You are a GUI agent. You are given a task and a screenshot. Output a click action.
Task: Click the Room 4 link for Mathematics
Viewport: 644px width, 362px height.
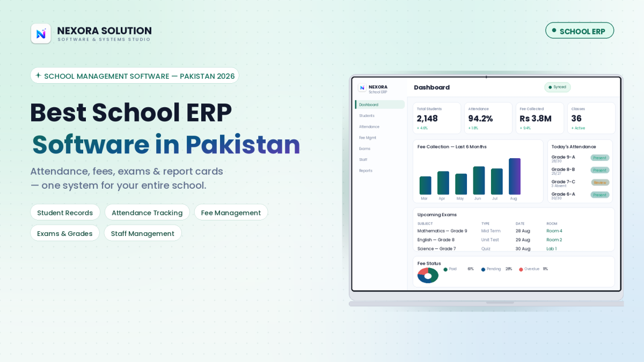pos(554,231)
